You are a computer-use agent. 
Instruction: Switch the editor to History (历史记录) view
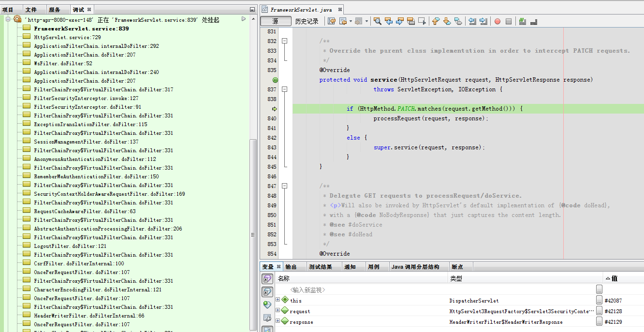click(x=307, y=21)
